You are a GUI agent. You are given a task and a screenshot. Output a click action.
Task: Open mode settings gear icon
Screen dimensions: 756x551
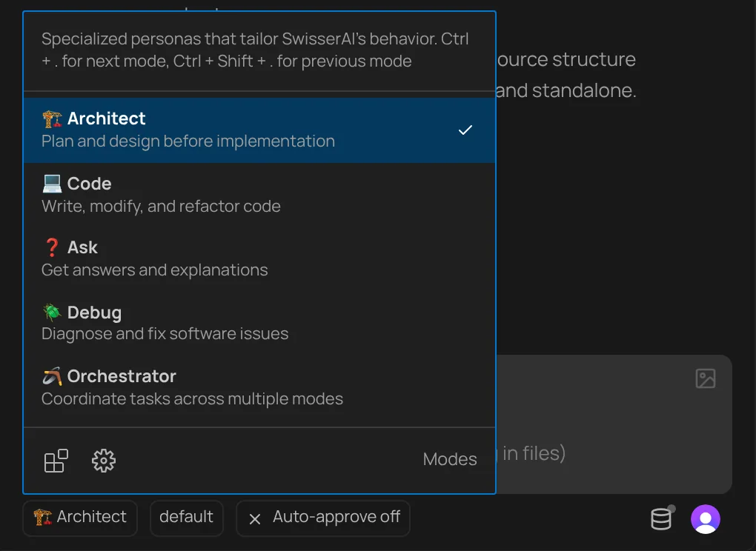click(104, 461)
